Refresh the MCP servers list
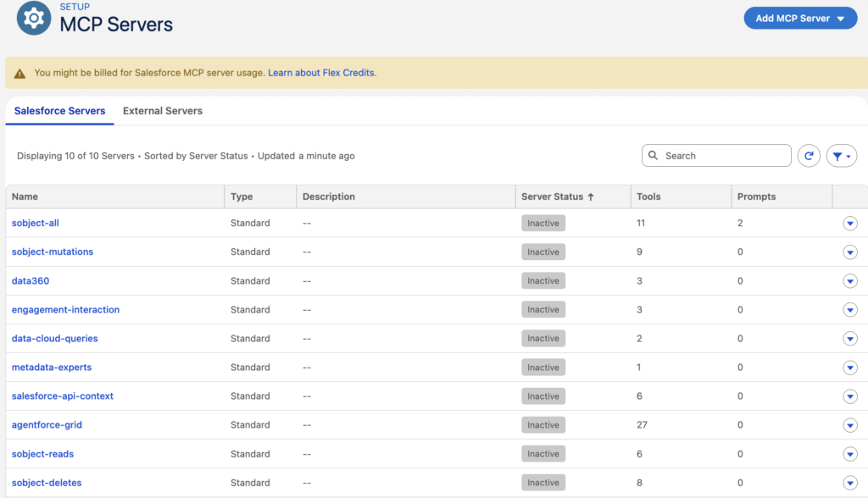 (x=809, y=156)
